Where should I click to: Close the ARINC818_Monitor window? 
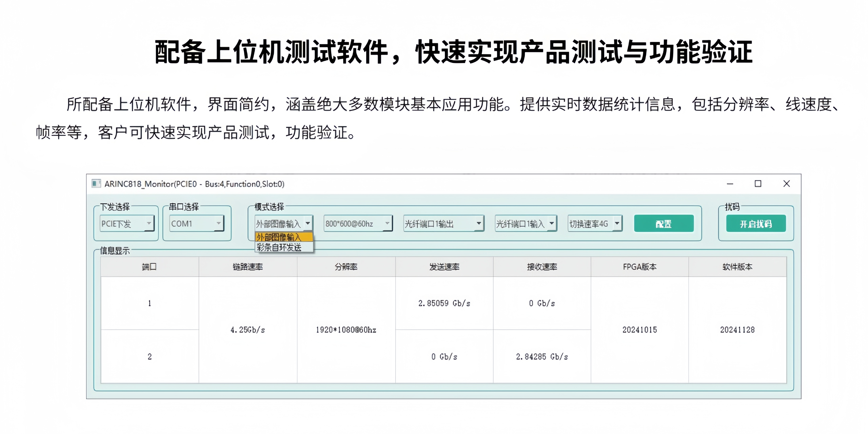coord(786,184)
